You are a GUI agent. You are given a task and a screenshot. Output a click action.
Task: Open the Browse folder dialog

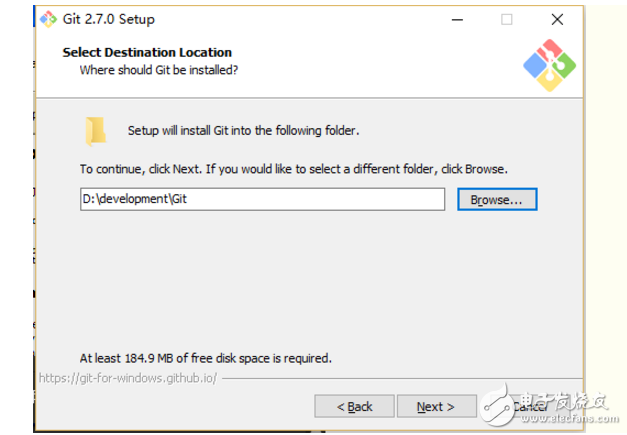497,200
